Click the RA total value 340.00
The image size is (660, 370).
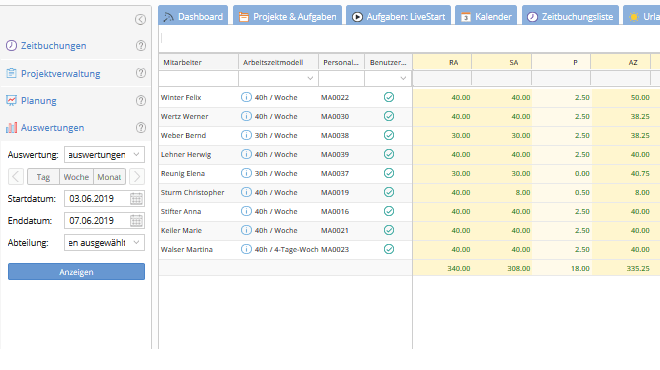coord(459,268)
